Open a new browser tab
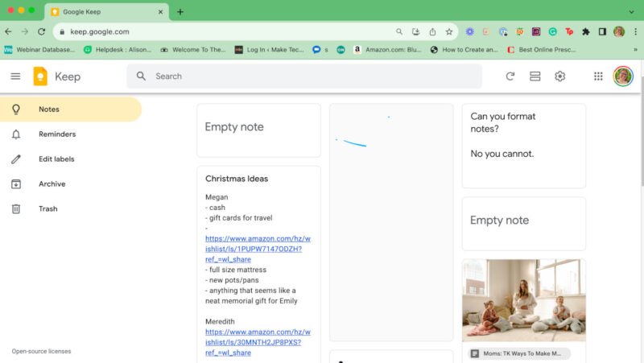Screen dimensions: 644x363 coord(180,12)
